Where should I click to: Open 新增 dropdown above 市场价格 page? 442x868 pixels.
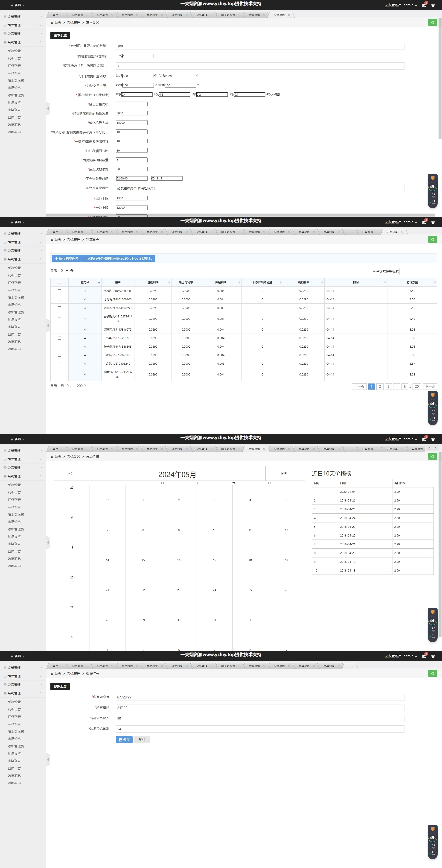(17, 439)
